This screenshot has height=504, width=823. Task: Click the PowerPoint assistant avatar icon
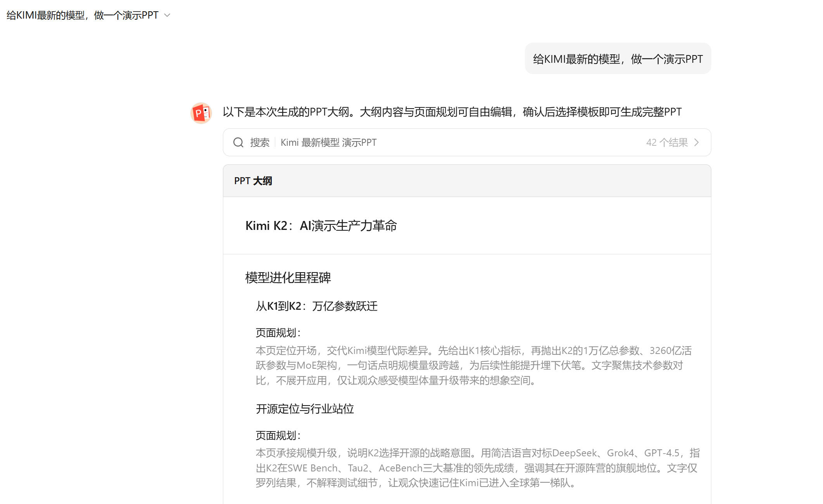201,113
